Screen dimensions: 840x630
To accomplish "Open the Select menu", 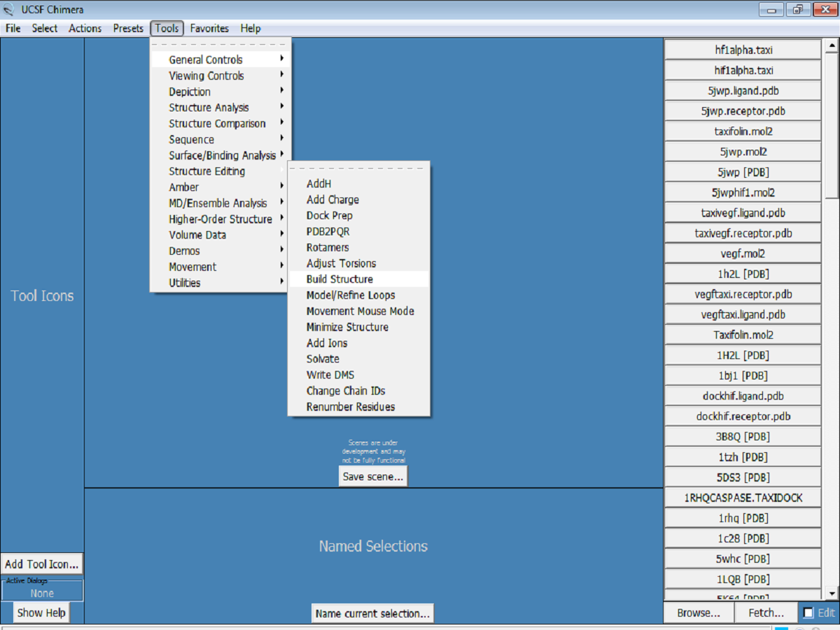I will [x=45, y=28].
